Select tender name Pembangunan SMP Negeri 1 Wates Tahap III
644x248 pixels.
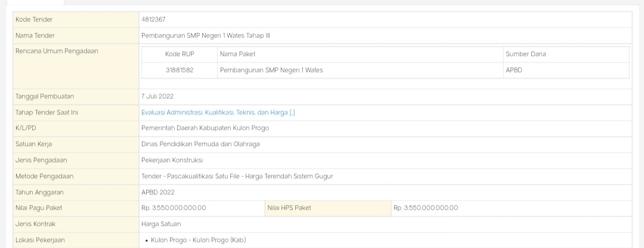[x=206, y=36]
